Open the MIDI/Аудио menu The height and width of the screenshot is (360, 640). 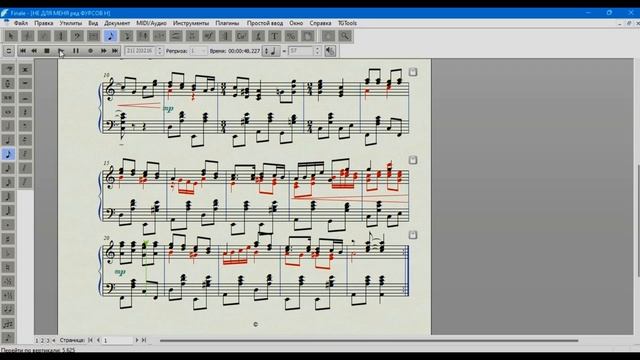[151, 23]
